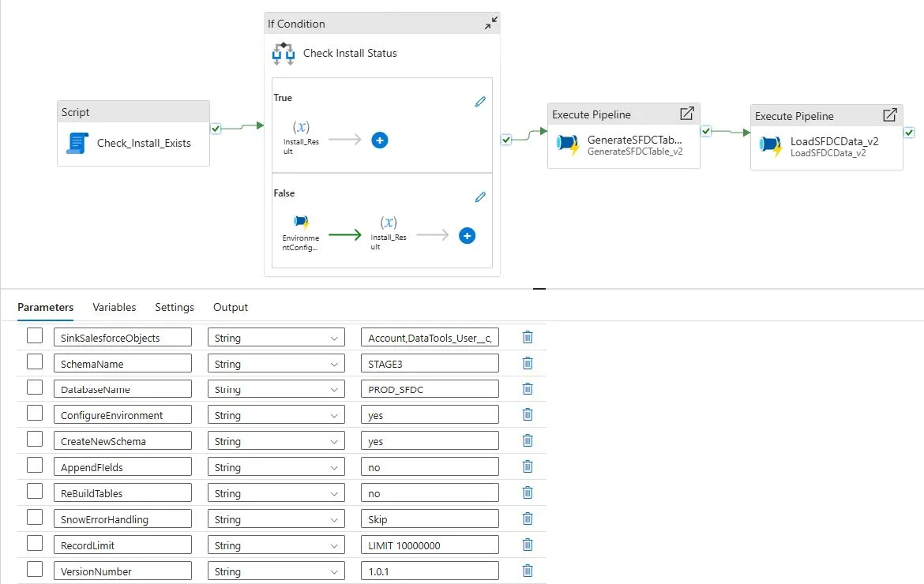Edit the True branch activities with the pencil
The width and height of the screenshot is (924, 584).
click(x=480, y=101)
